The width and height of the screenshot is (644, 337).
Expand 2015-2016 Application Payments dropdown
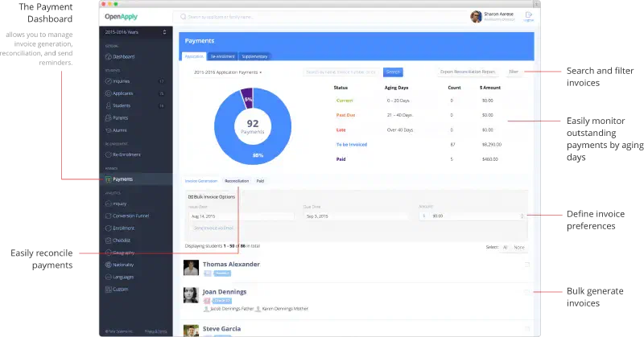coord(228,72)
